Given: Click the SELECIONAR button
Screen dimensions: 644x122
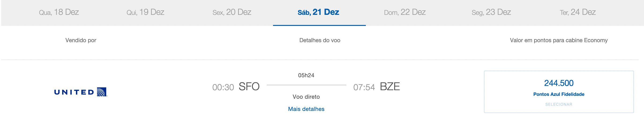Looking at the screenshot, I should [x=559, y=104].
